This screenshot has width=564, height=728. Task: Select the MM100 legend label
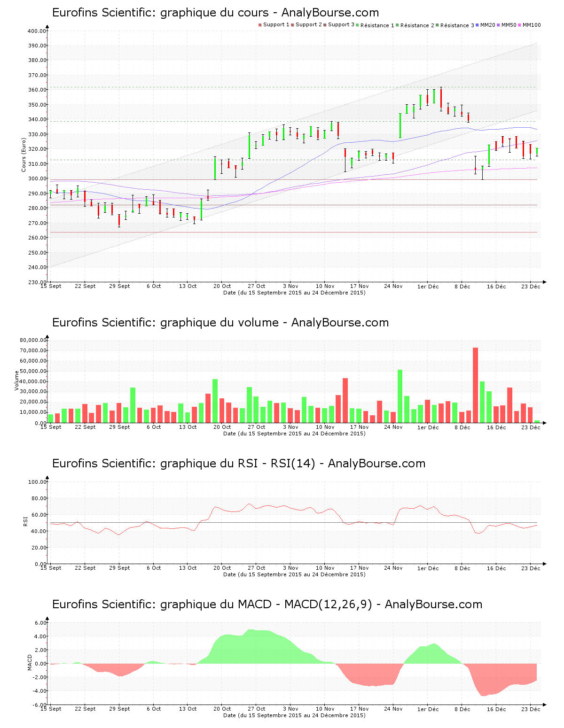tap(532, 25)
